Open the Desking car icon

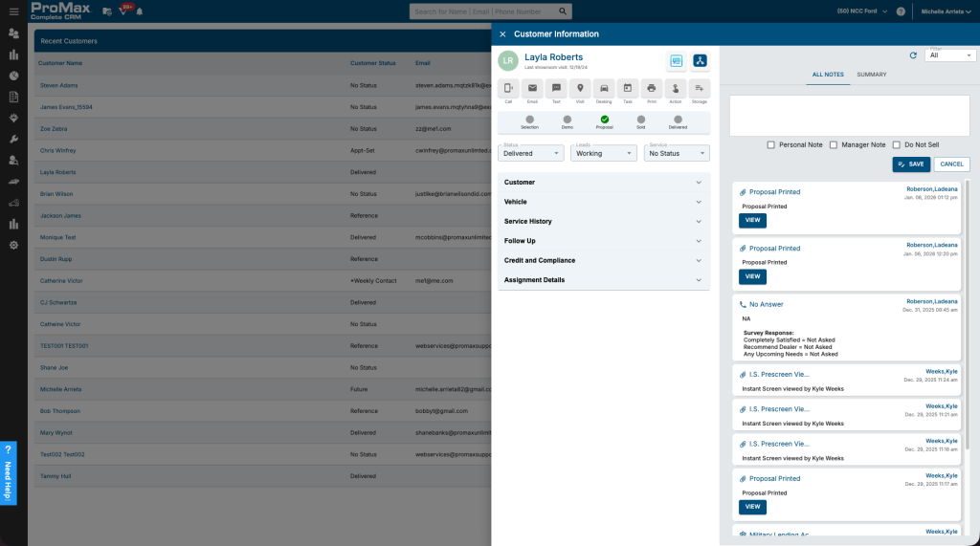[604, 88]
